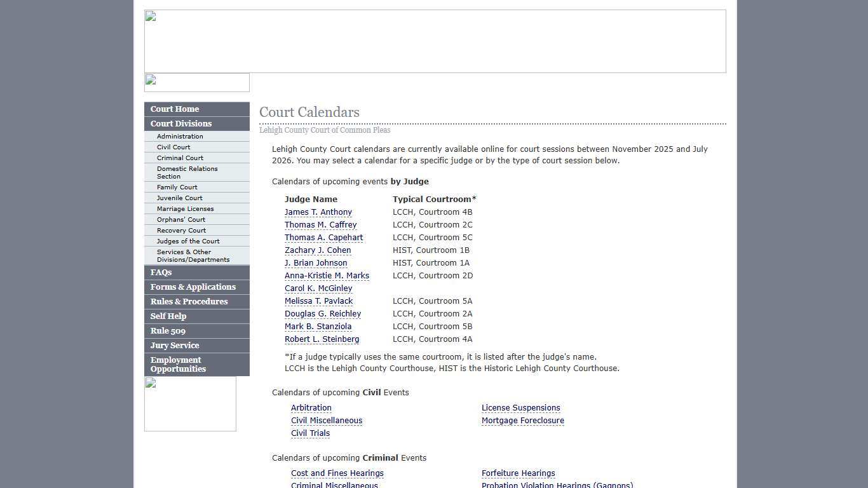Select Court Divisions in the sidebar
868x488 pixels.
click(180, 123)
